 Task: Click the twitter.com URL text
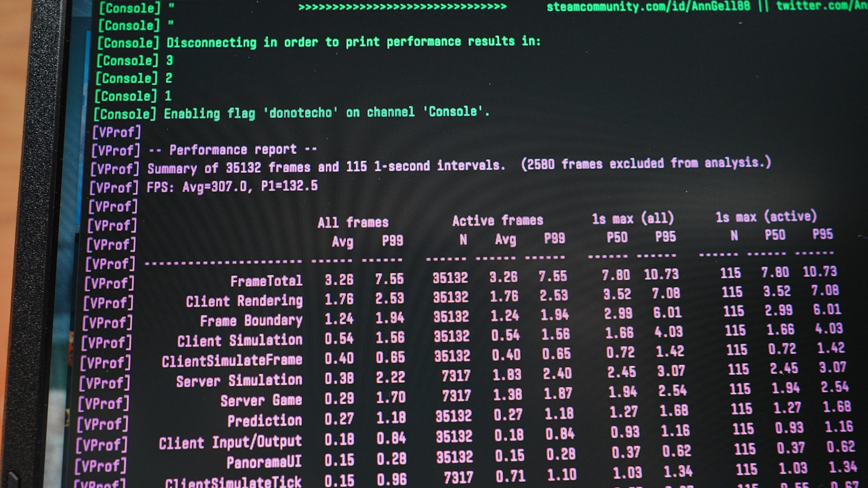(821, 5)
